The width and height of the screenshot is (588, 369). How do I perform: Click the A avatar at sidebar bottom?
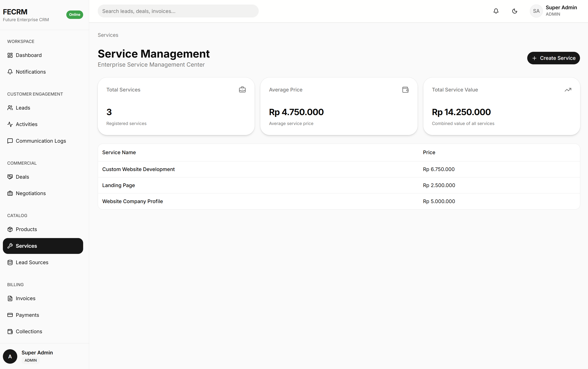pos(10,356)
